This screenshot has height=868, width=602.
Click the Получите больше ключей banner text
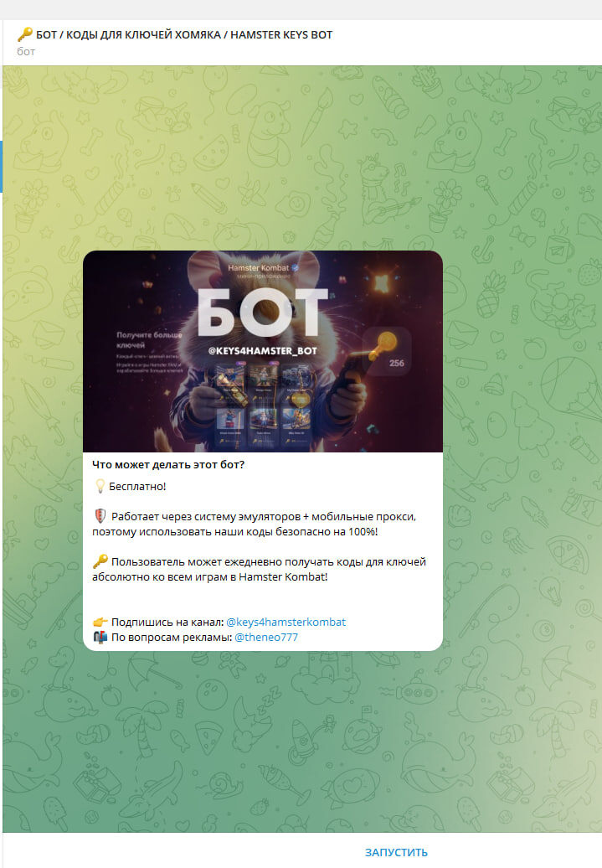[x=149, y=340]
